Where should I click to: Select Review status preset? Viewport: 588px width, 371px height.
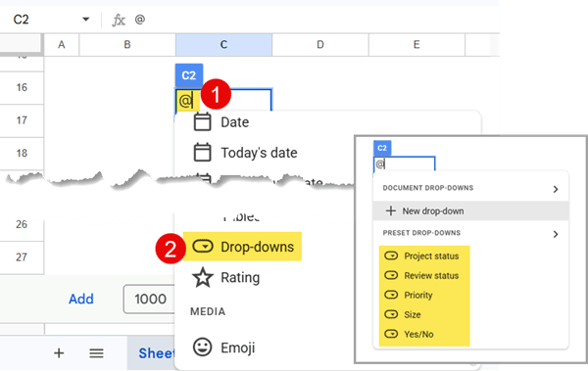(x=431, y=276)
